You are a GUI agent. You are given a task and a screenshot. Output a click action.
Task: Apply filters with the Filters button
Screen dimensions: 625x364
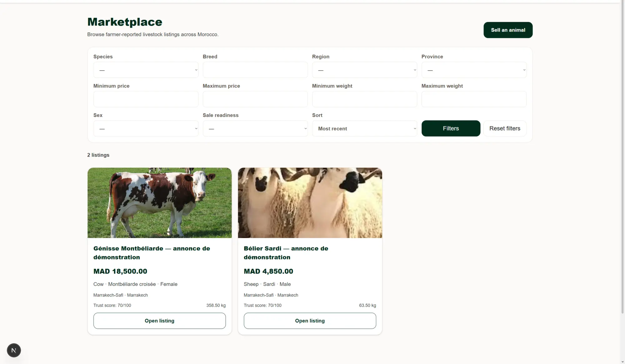click(451, 128)
